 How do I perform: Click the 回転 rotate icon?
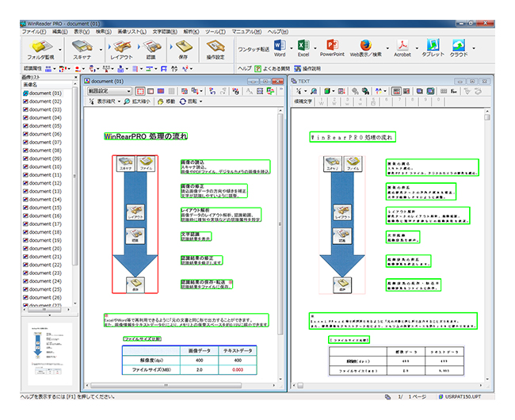point(182,101)
